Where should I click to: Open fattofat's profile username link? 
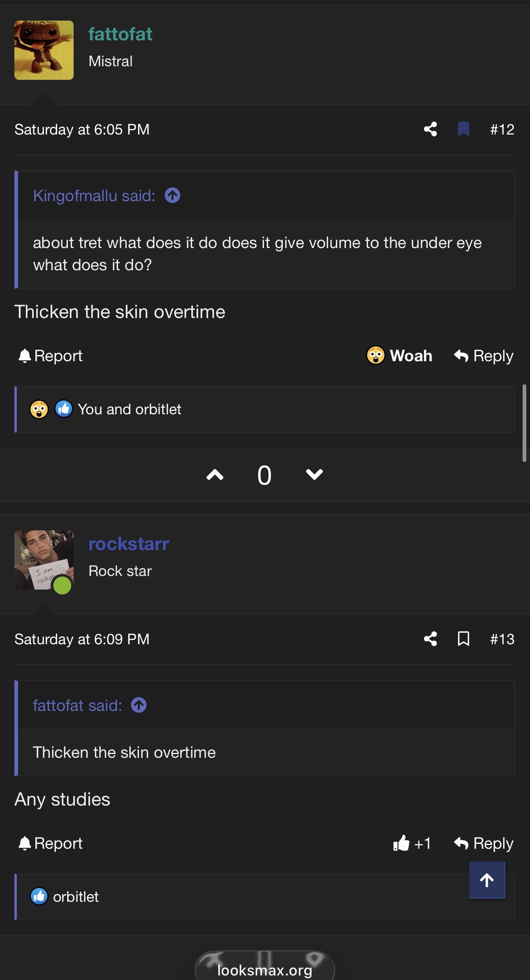pyautogui.click(x=120, y=34)
